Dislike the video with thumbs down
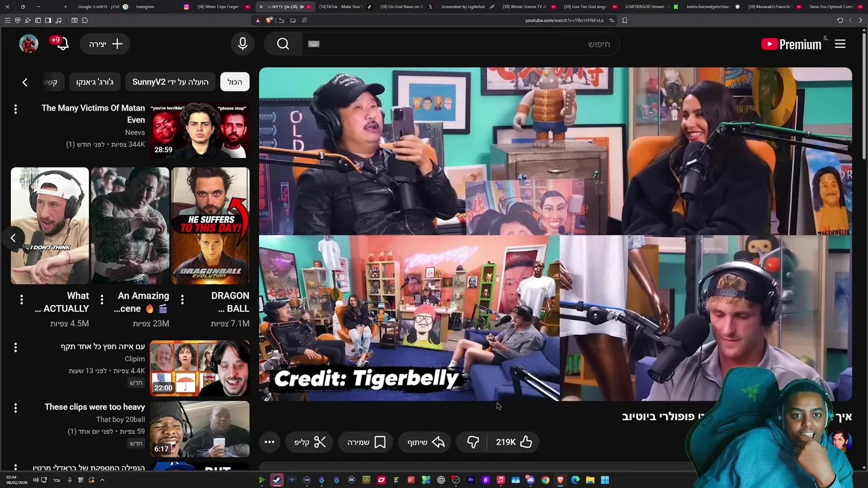Screen dimensions: 868x488 tap(473, 442)
